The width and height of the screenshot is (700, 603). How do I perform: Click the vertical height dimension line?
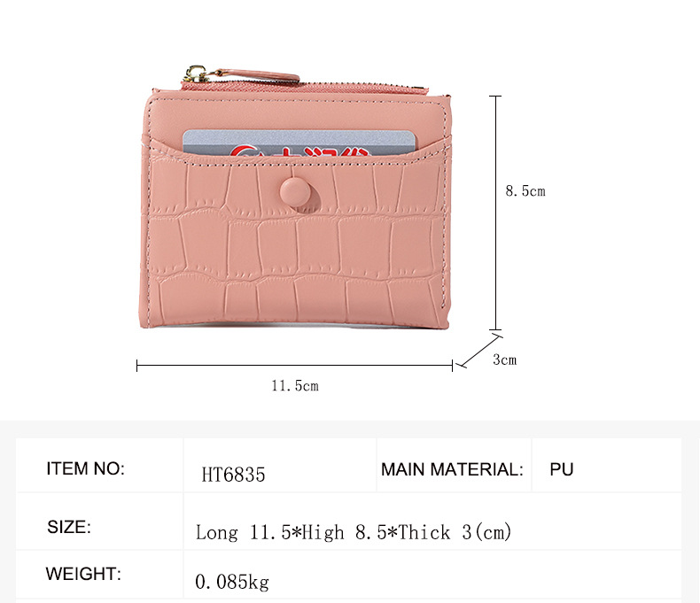495,213
